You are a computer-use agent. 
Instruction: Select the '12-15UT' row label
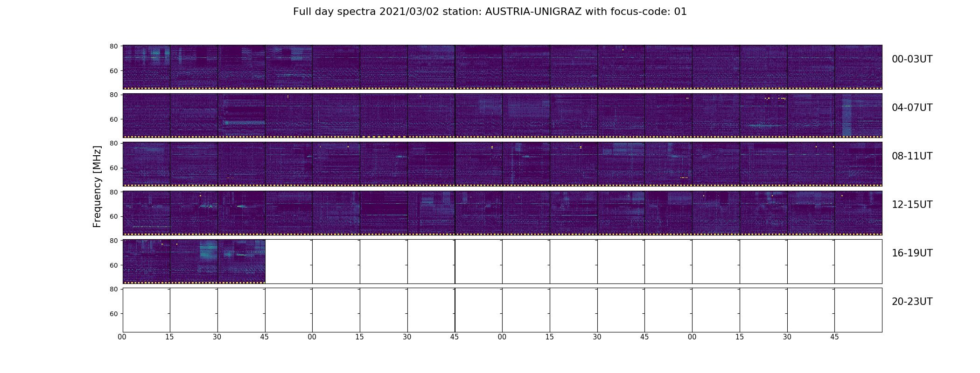click(x=912, y=205)
